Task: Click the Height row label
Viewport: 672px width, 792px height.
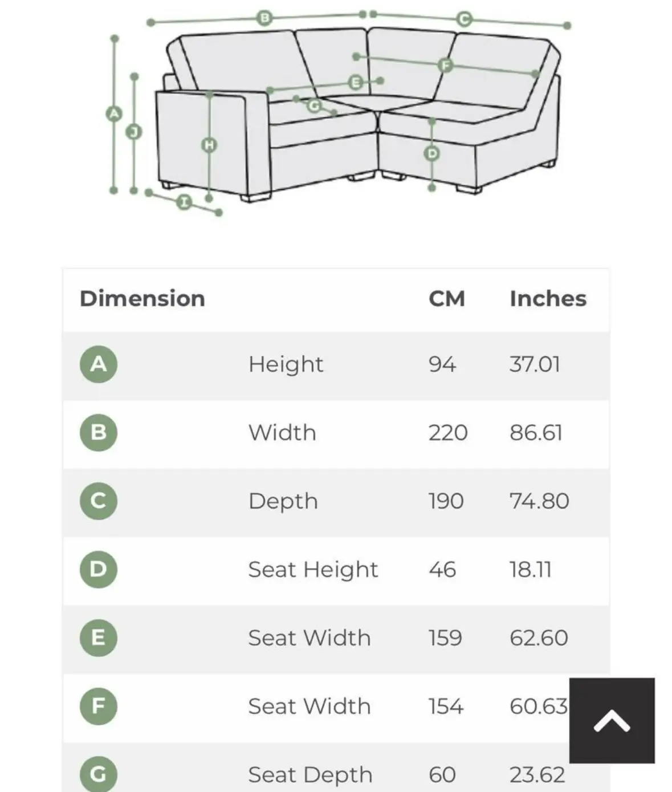Action: click(x=286, y=364)
